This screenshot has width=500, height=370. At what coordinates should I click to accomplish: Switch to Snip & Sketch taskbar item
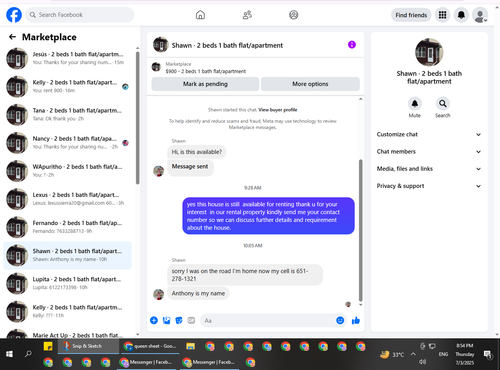89,346
